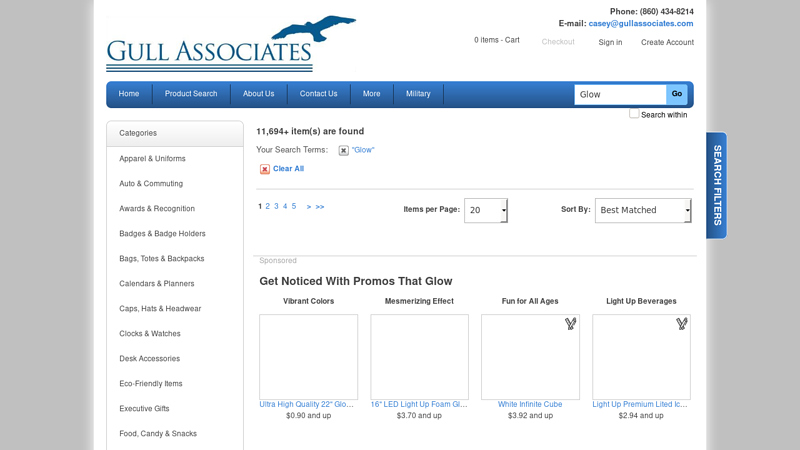Click the red Clear All icon

pos(265,169)
